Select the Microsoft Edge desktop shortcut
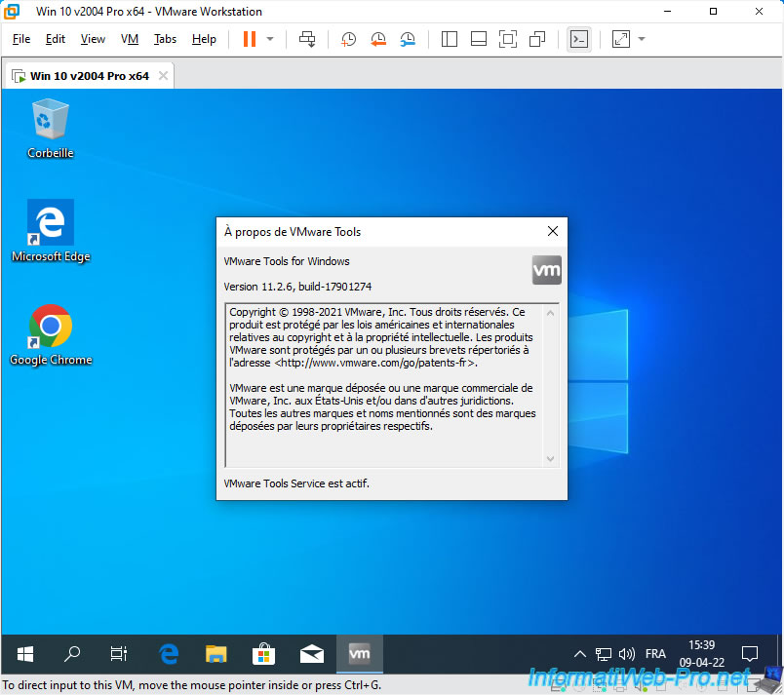The width and height of the screenshot is (784, 695). point(51,231)
